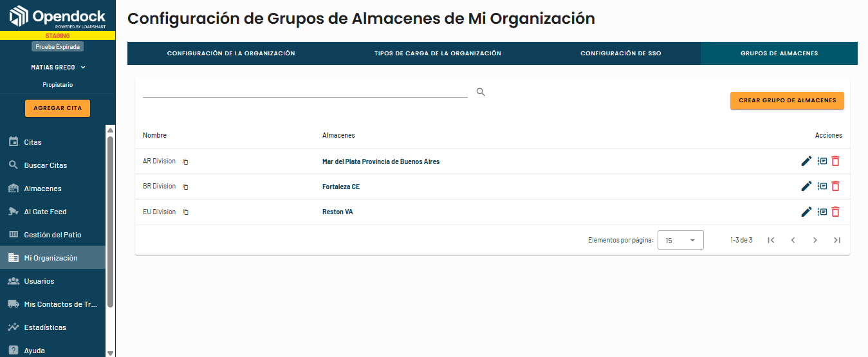Copy the BR Division group name
The height and width of the screenshot is (357, 868).
point(185,187)
